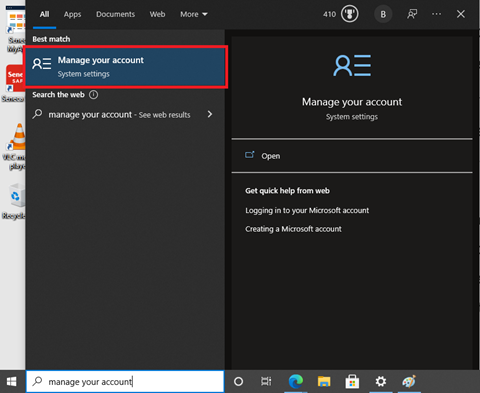Select the Recycle Bin desktop icon

[15, 201]
